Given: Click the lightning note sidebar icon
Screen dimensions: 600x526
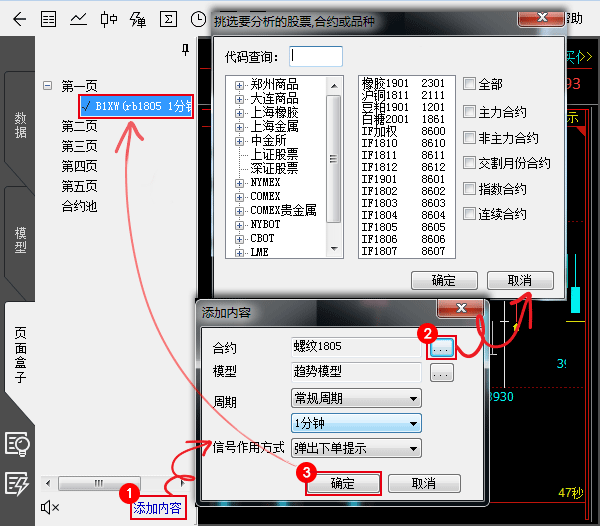Looking at the screenshot, I should 17,483.
